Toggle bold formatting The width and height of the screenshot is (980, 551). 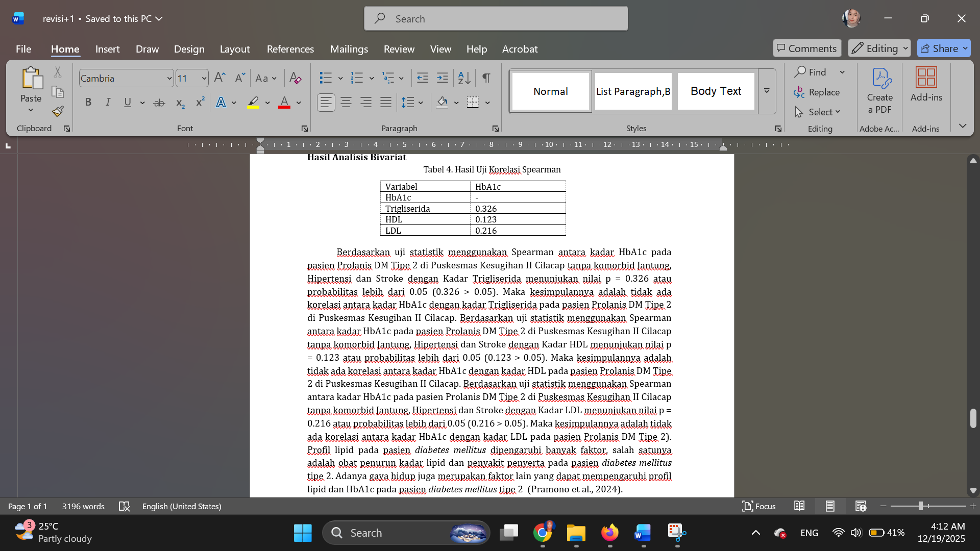click(x=88, y=103)
